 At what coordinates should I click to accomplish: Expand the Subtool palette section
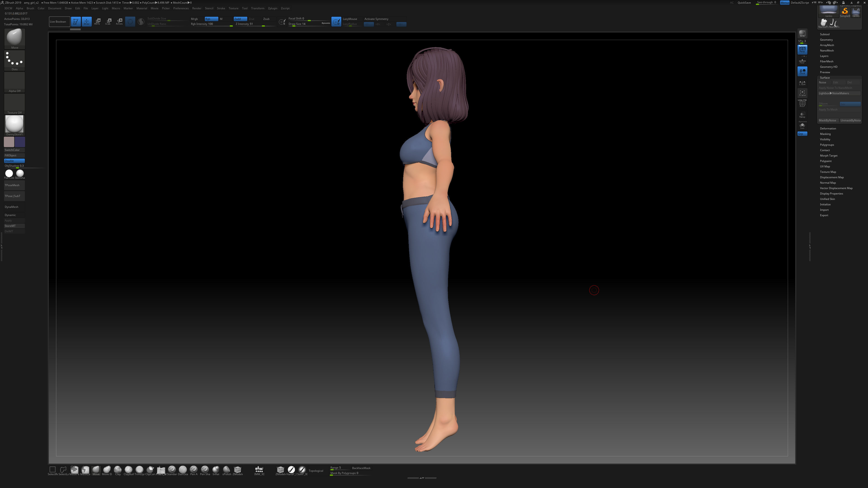coord(825,34)
